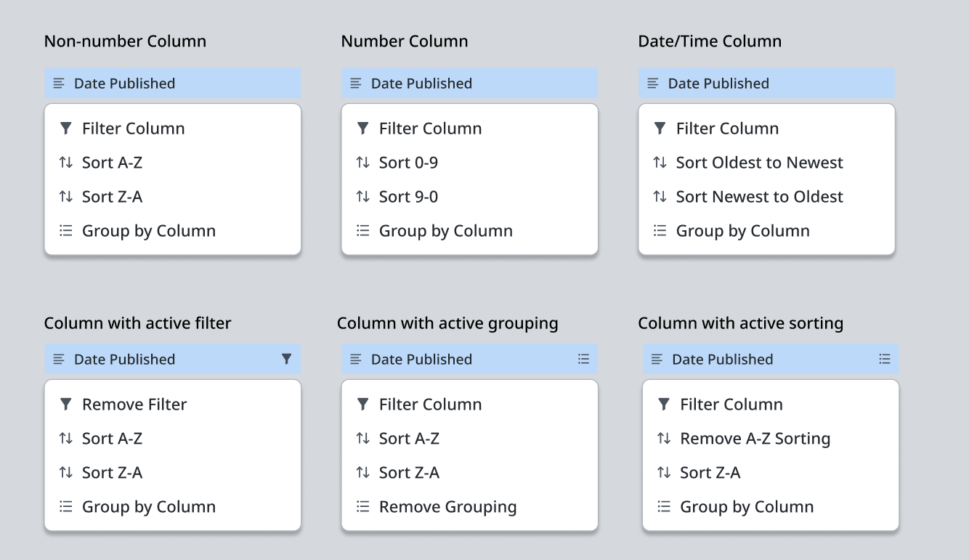This screenshot has height=560, width=969.
Task: Click the funnel icon beside Remove Filter
Action: (x=65, y=405)
